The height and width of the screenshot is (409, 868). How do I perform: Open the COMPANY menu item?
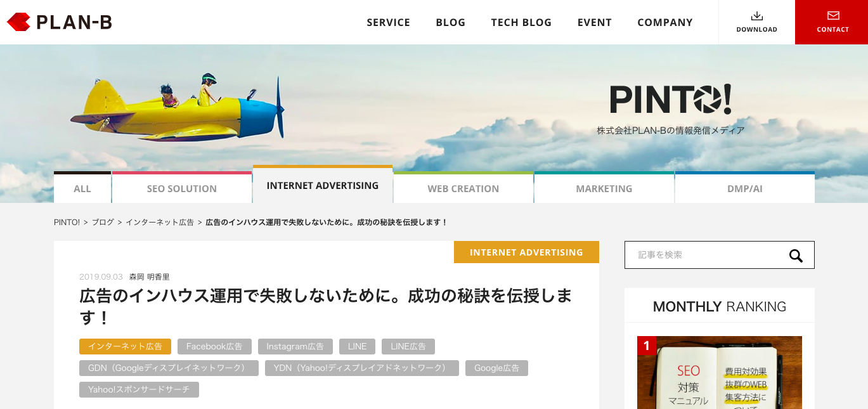tap(665, 22)
